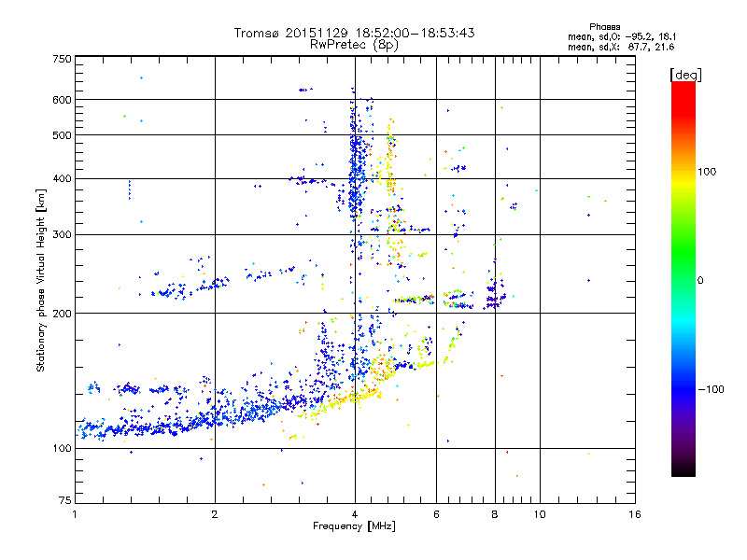Click the O-mode mean and sd value line

[x=613, y=36]
